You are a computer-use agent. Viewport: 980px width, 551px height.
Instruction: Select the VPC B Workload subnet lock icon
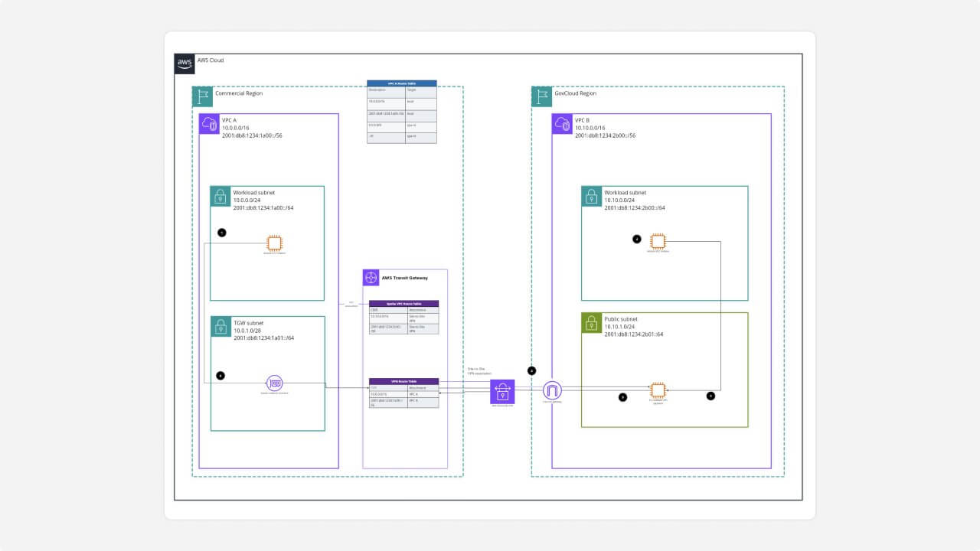(x=592, y=196)
